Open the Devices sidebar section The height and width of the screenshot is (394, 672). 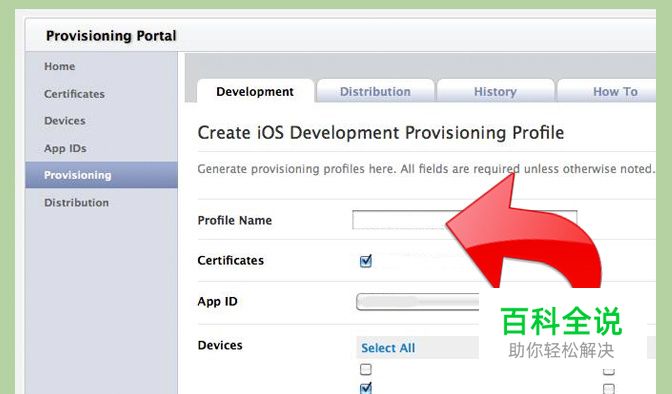coord(65,121)
